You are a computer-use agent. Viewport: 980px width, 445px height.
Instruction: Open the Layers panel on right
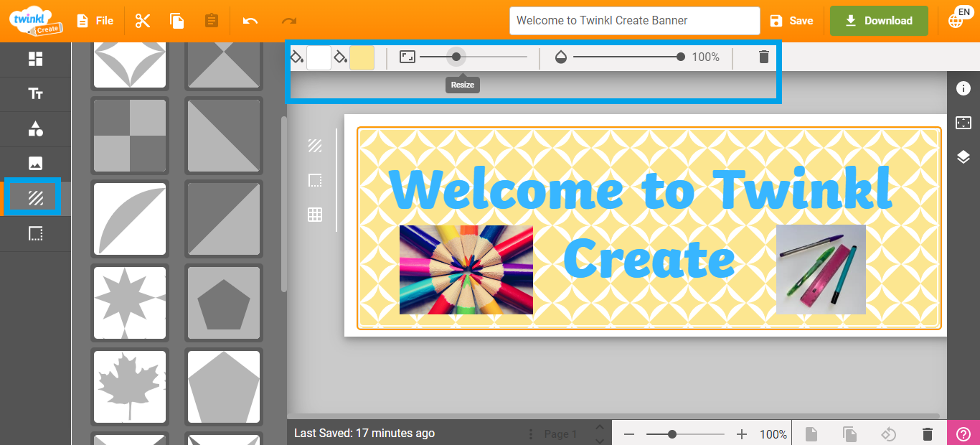[963, 157]
